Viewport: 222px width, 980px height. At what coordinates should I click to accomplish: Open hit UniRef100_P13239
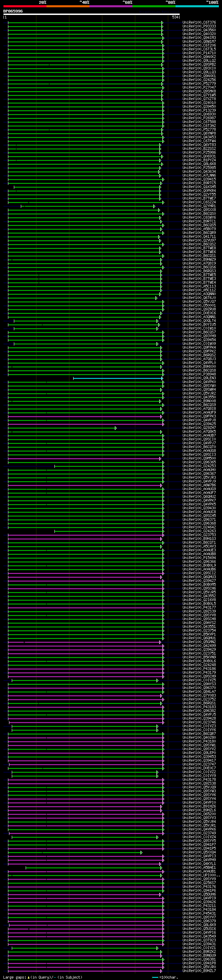(199, 110)
